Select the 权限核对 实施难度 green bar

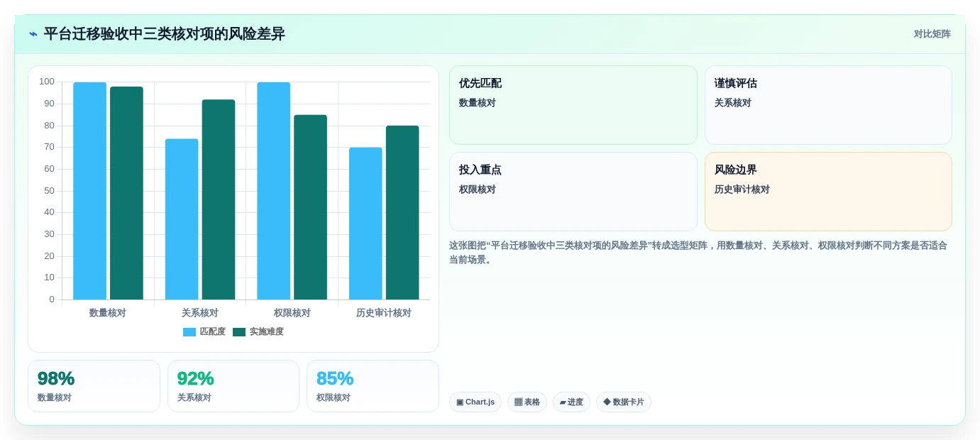tap(310, 207)
